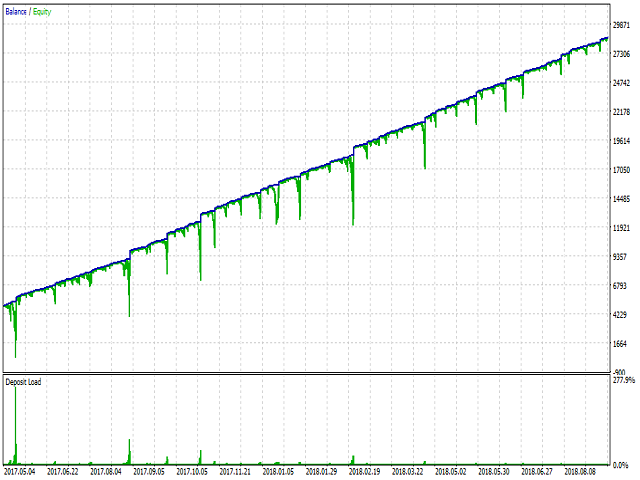Click the Equity legend label
The width and height of the screenshot is (640, 480).
(x=42, y=11)
